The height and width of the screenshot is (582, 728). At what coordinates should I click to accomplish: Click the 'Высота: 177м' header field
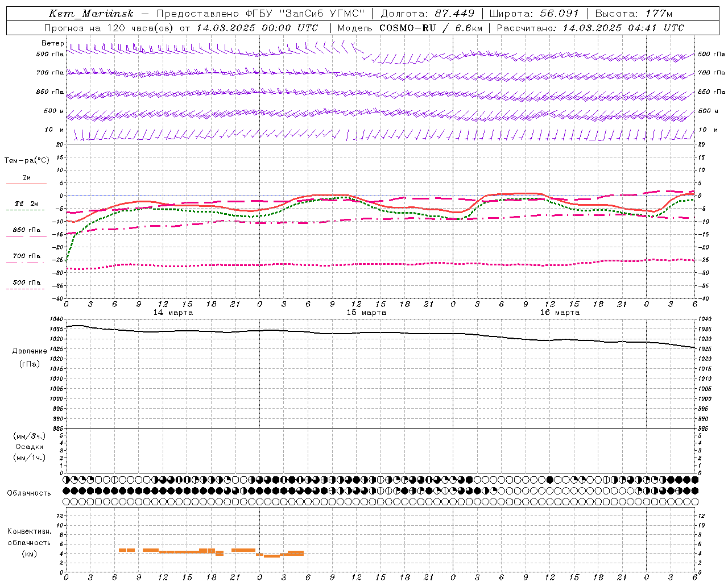[x=634, y=14]
